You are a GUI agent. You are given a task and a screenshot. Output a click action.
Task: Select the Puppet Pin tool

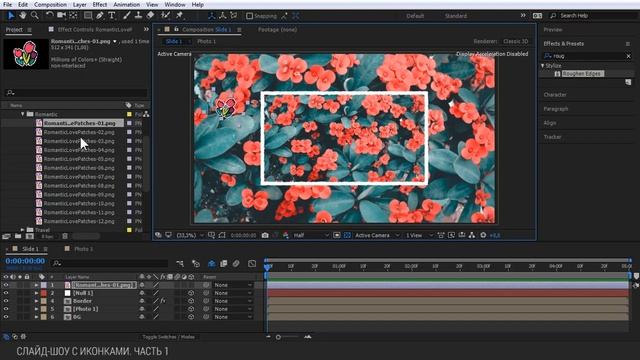[x=179, y=16]
